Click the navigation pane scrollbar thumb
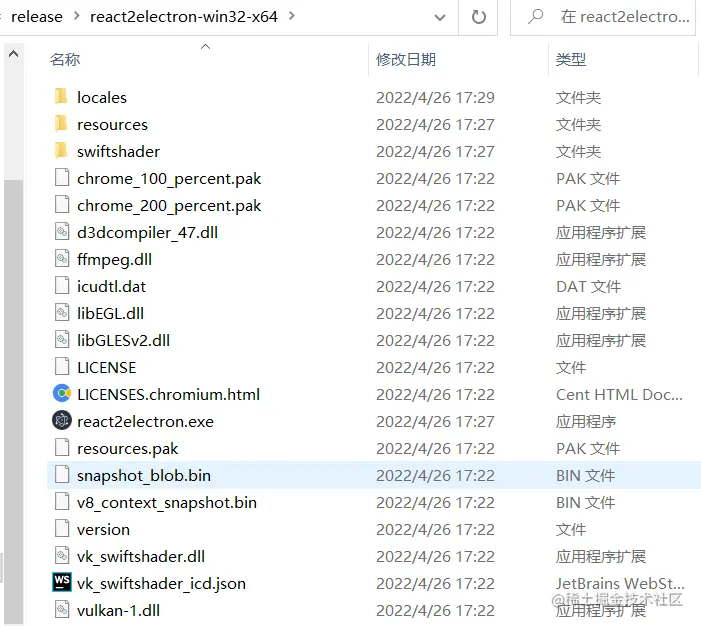The width and height of the screenshot is (701, 626). 13,401
